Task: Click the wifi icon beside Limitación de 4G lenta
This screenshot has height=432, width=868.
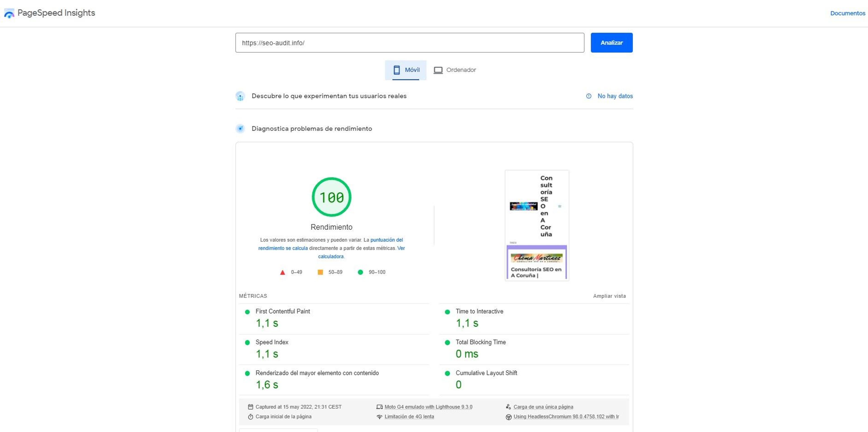Action: pos(380,416)
